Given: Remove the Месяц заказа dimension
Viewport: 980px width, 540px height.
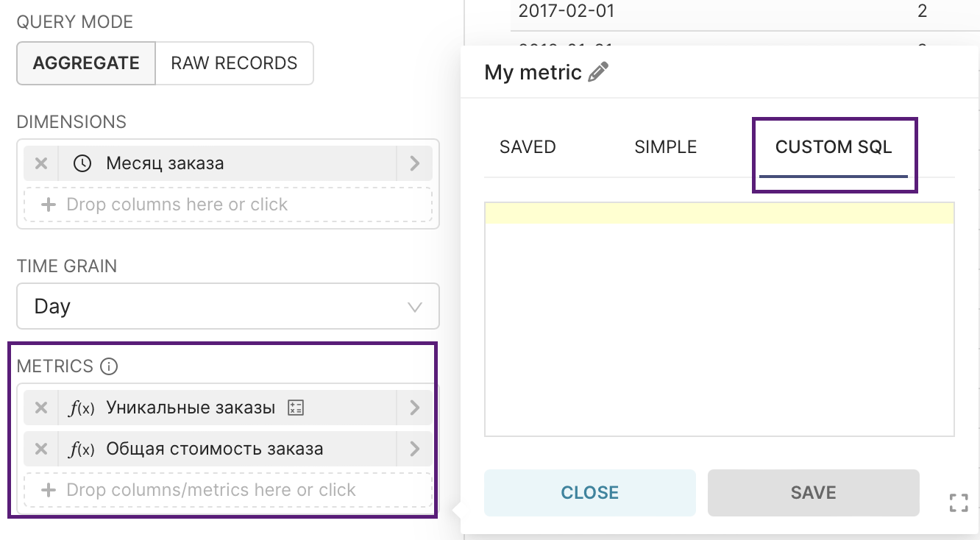Looking at the screenshot, I should pyautogui.click(x=41, y=163).
